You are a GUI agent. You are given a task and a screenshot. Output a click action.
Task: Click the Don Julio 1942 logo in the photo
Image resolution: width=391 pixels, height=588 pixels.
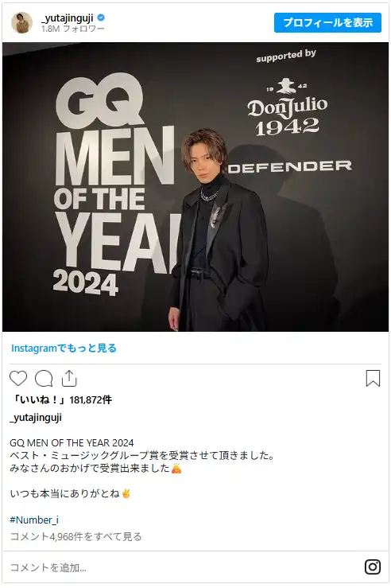(x=287, y=108)
